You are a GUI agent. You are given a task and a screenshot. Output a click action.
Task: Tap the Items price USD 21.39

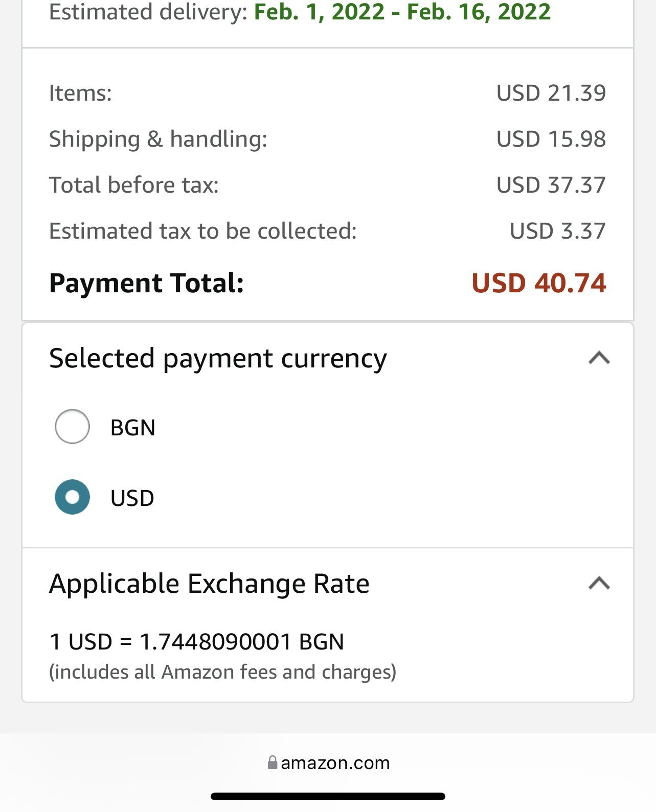click(x=551, y=93)
